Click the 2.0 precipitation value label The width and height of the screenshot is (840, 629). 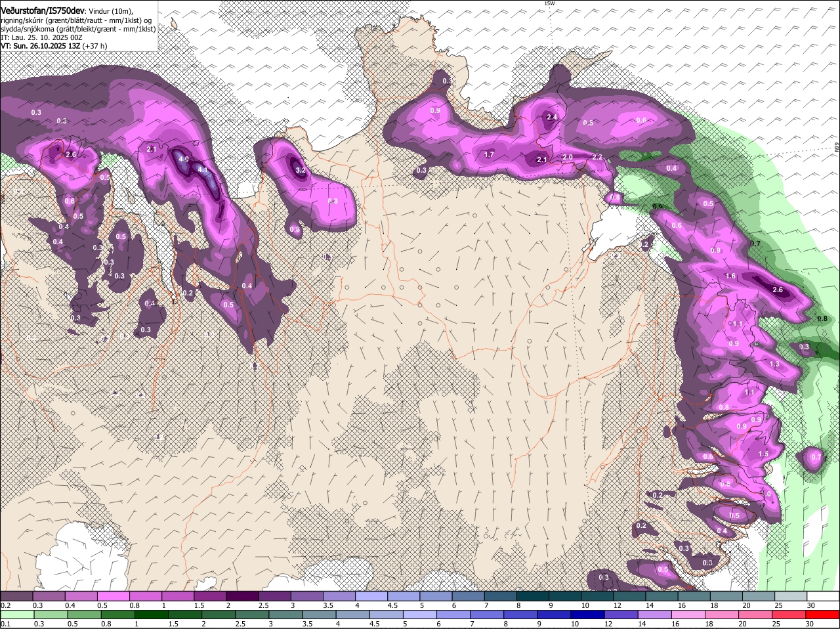tap(568, 158)
